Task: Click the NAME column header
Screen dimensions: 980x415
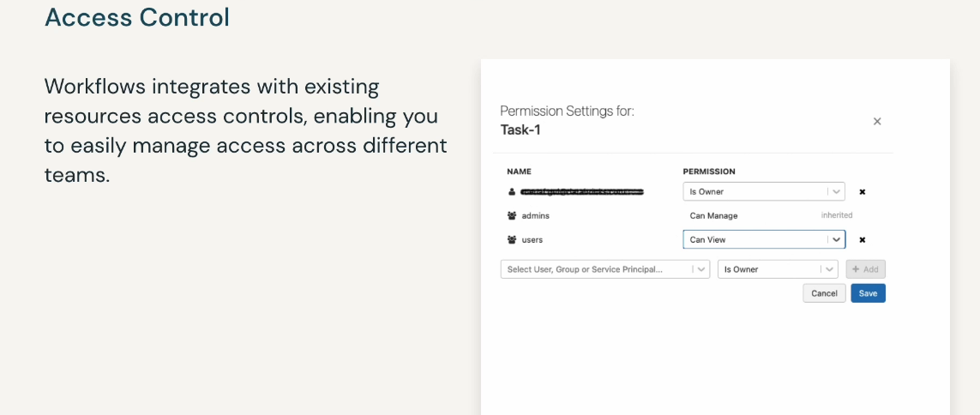Action: (x=519, y=171)
